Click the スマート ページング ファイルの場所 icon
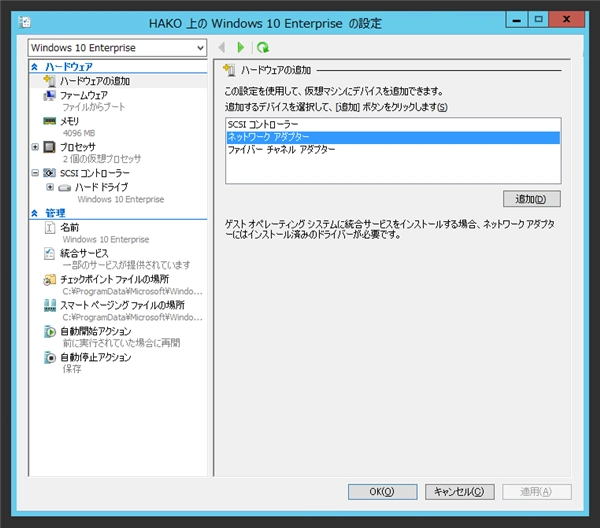Image resolution: width=600 pixels, height=528 pixels. coord(50,305)
